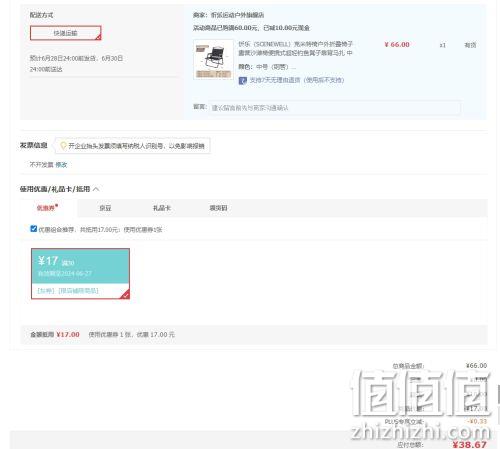Click the lightbulb tip icon beside invoice info
The image size is (500, 449).
click(x=63, y=146)
